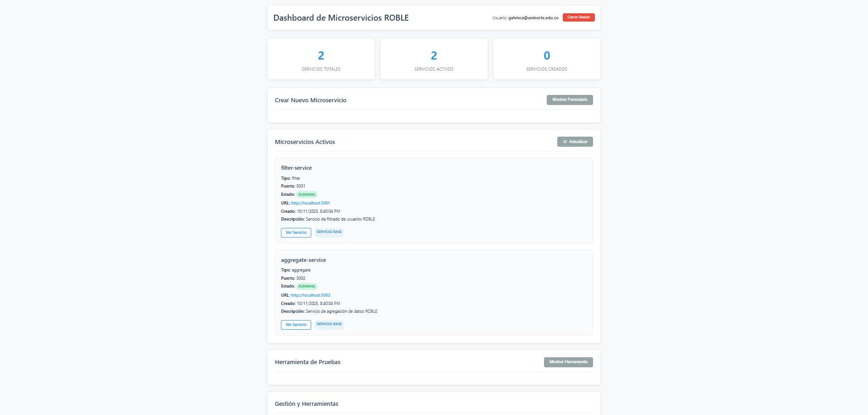Select the Servicios Totales stat card
The image size is (868, 415).
point(321,59)
